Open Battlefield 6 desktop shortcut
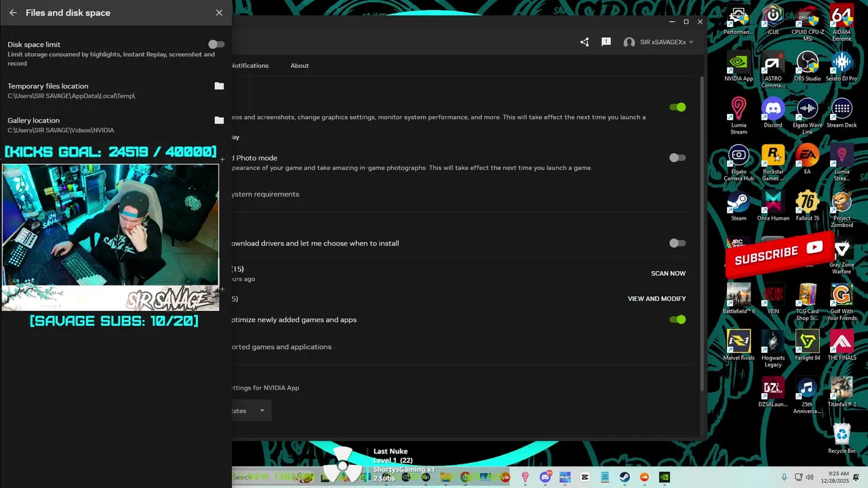The image size is (868, 488). pos(738,300)
